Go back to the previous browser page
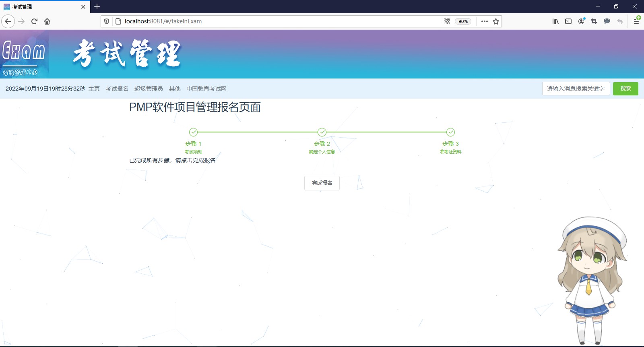 click(x=8, y=21)
